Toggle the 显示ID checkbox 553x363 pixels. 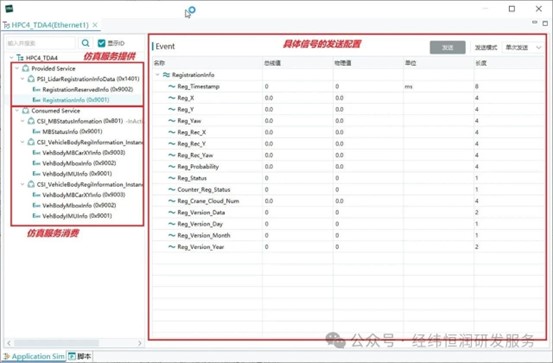pyautogui.click(x=102, y=43)
